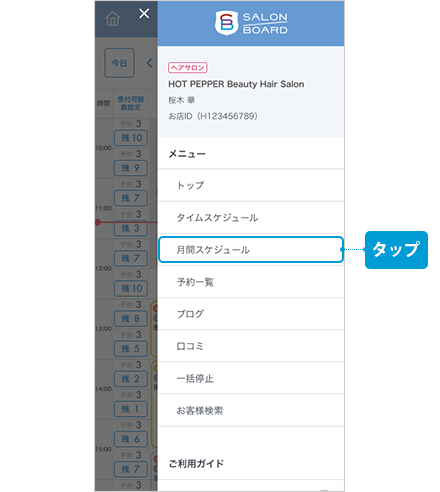
Task: Select 一括停止 from the menu
Action: coord(251,378)
